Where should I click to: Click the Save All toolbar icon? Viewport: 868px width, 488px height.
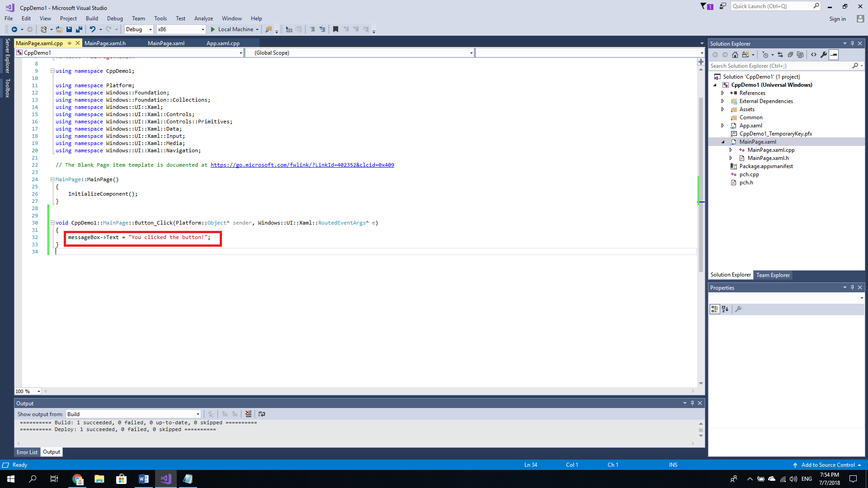[79, 29]
